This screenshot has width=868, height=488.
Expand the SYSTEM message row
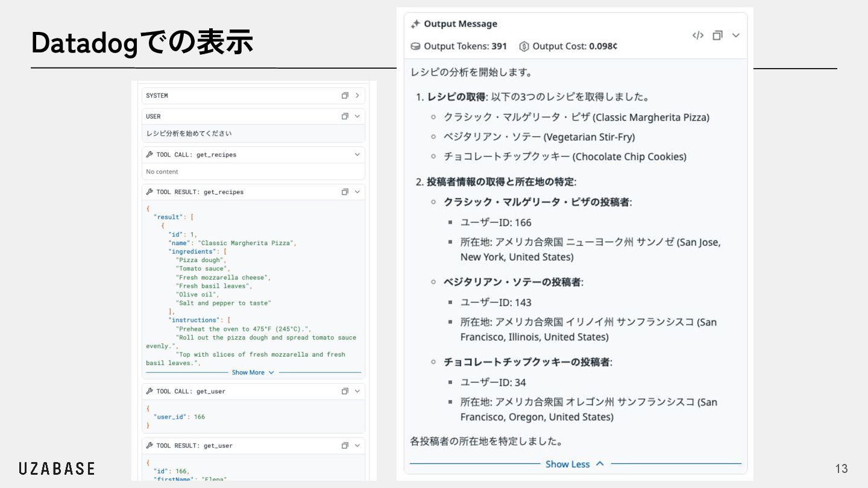(357, 96)
